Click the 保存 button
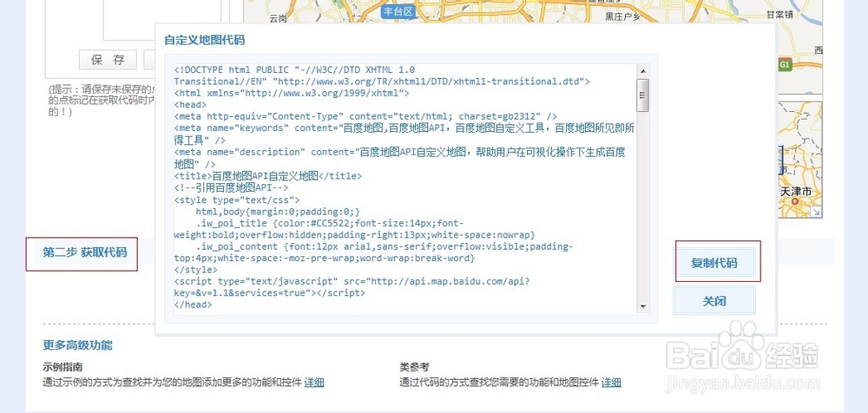Viewport: 868px width, 413px height. point(108,60)
